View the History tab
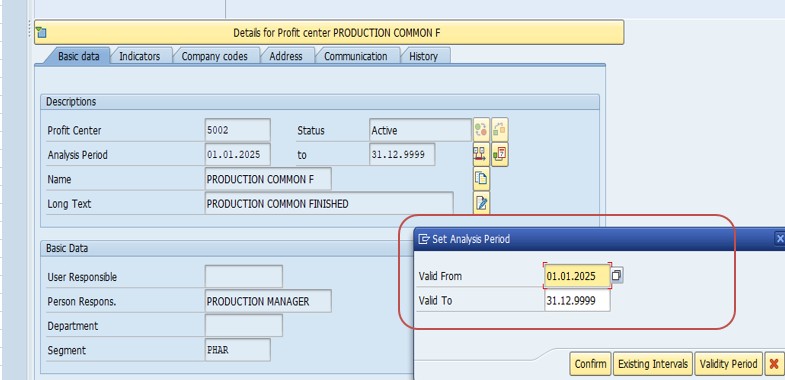785x380 pixels. (424, 56)
